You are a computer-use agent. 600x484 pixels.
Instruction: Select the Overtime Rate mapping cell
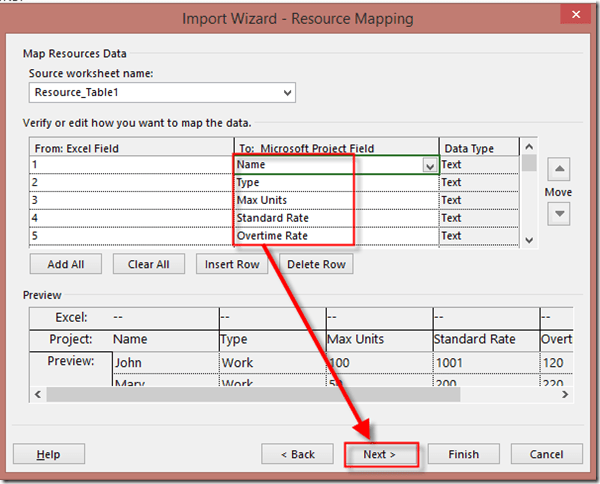click(295, 236)
